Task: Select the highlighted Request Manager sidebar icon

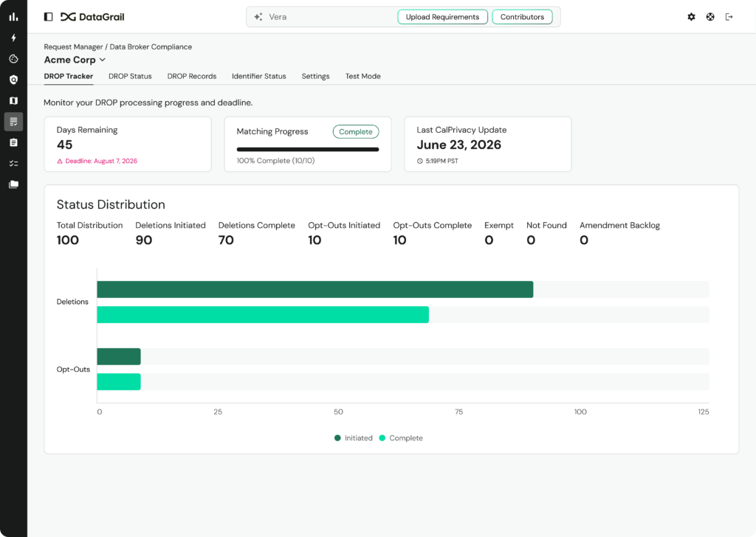Action: [x=13, y=122]
